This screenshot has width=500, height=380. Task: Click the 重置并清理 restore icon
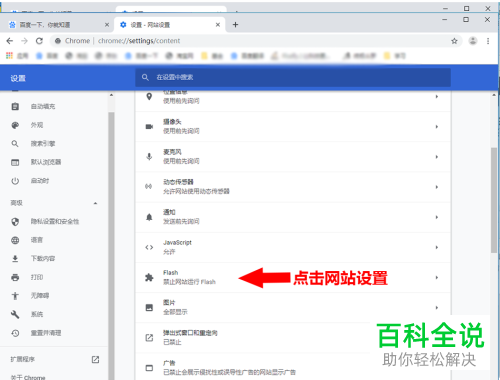[15, 333]
